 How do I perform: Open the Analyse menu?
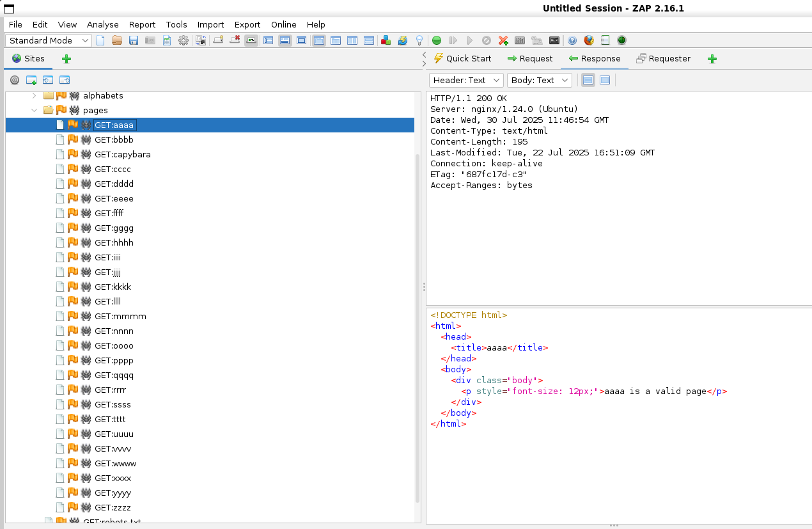[103, 24]
